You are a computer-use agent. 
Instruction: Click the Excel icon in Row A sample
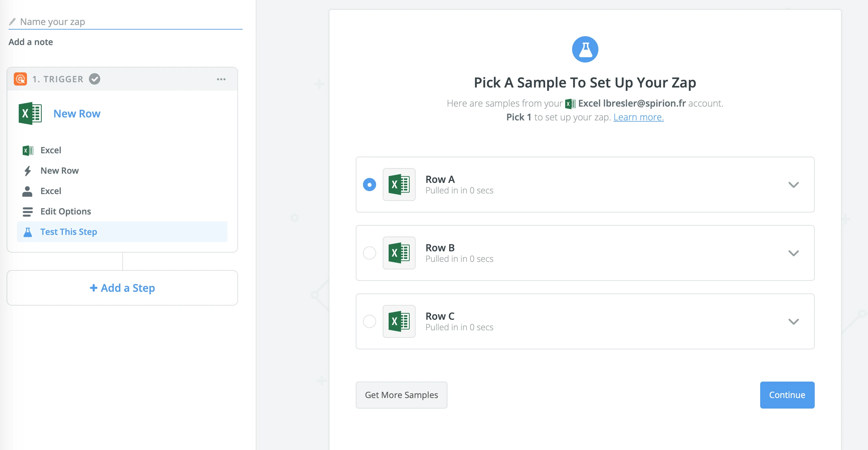click(x=399, y=185)
